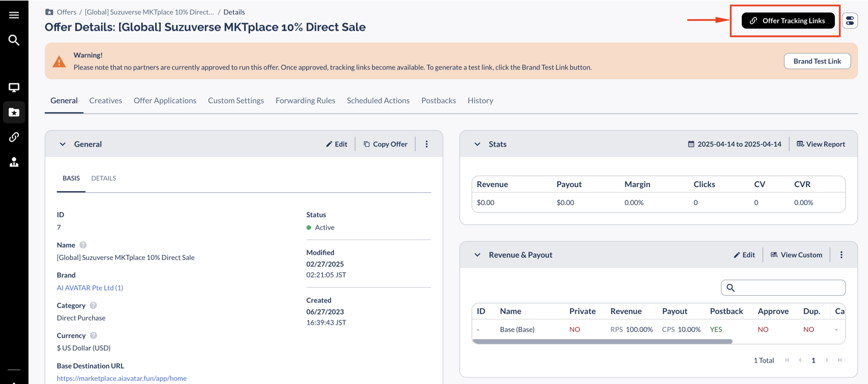Screen dimensions: 868x384
Task: Open the Revenue & Payout three-dot menu
Action: pyautogui.click(x=841, y=255)
